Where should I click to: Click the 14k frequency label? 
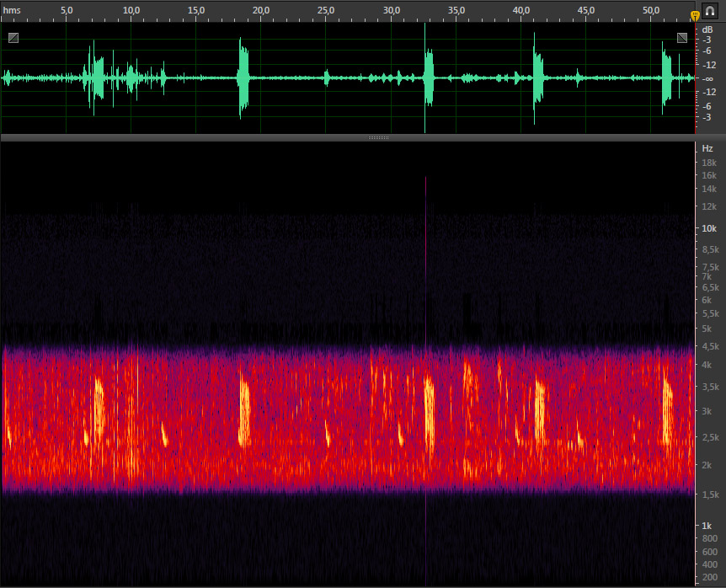click(709, 189)
